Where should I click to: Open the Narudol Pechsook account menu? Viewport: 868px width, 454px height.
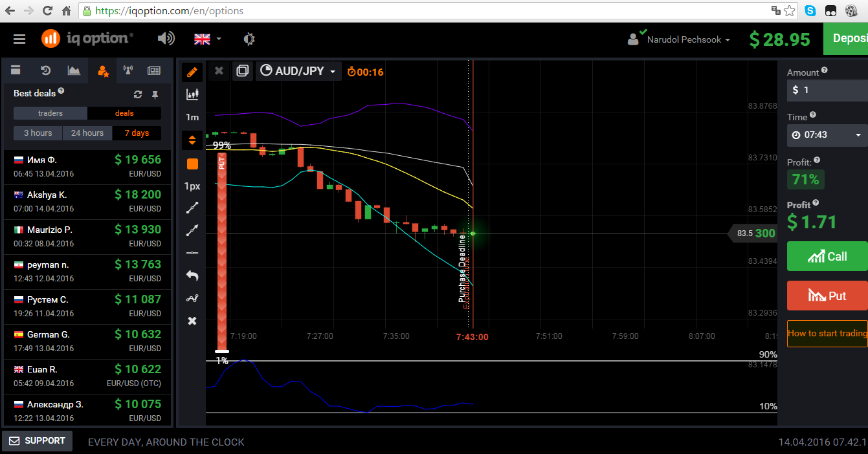(x=679, y=39)
